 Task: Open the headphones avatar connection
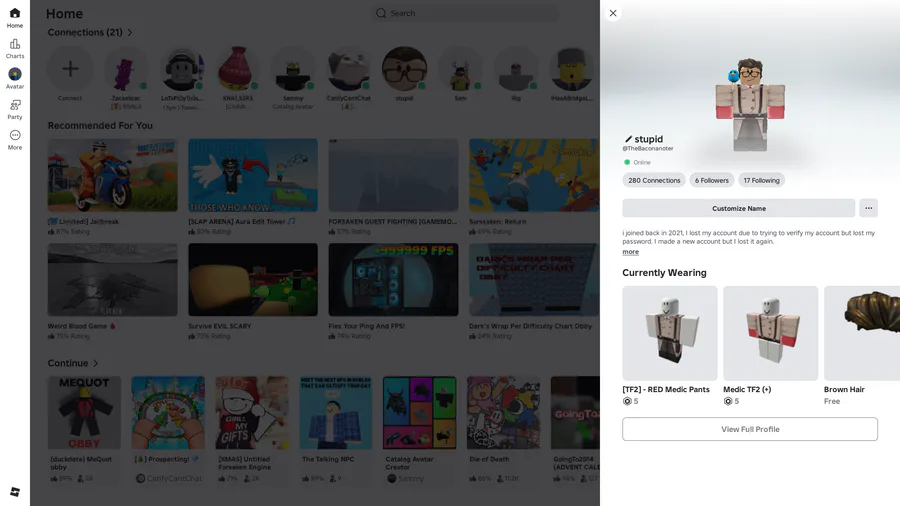coord(181,69)
